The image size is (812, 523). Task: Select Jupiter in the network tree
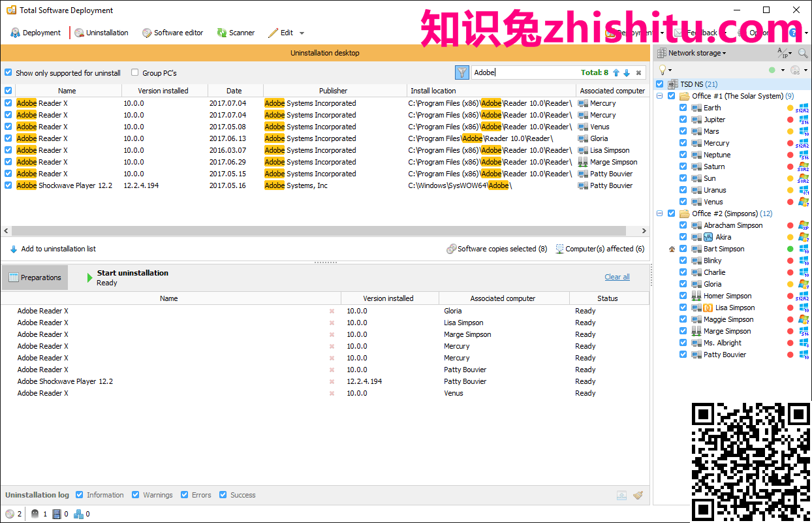[x=714, y=119]
